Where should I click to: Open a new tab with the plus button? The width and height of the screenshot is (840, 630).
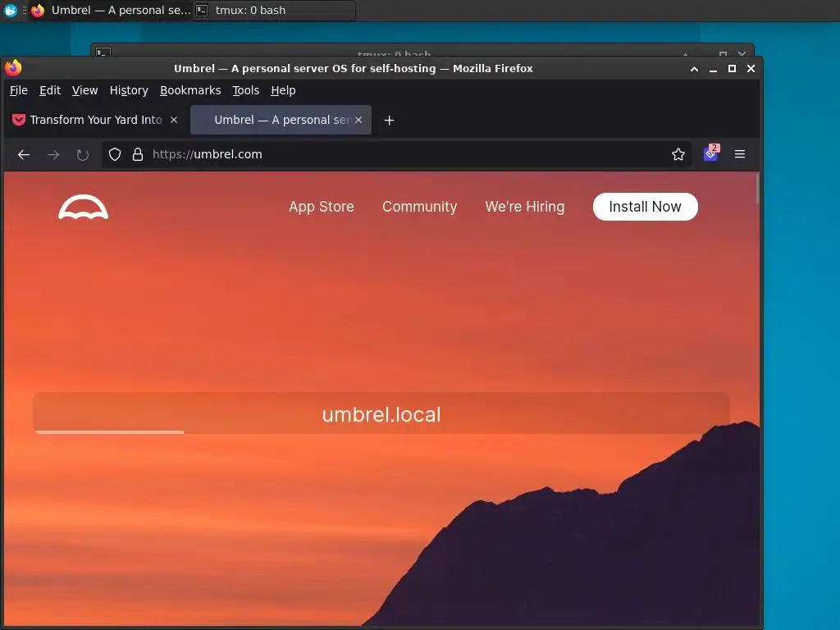pos(390,120)
